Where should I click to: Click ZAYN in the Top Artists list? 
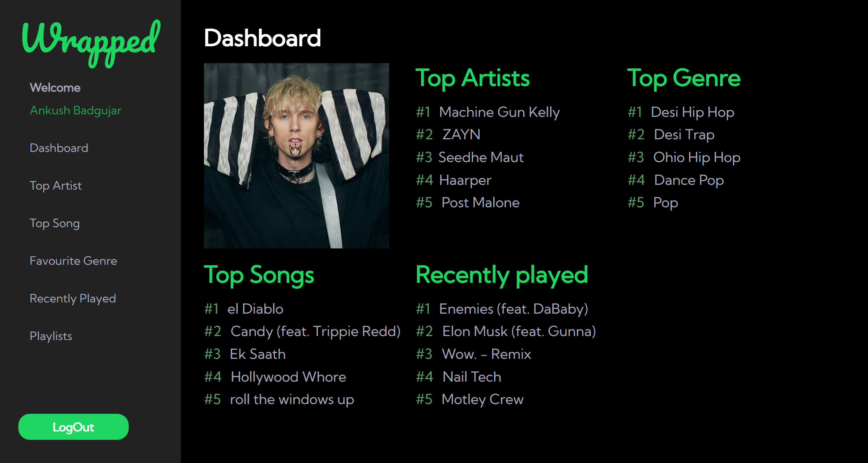[461, 134]
